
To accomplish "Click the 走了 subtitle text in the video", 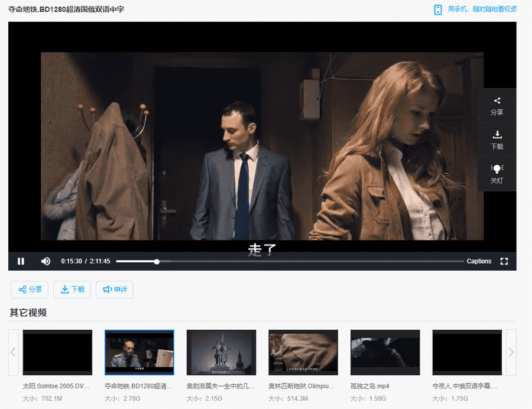I will tap(262, 249).
